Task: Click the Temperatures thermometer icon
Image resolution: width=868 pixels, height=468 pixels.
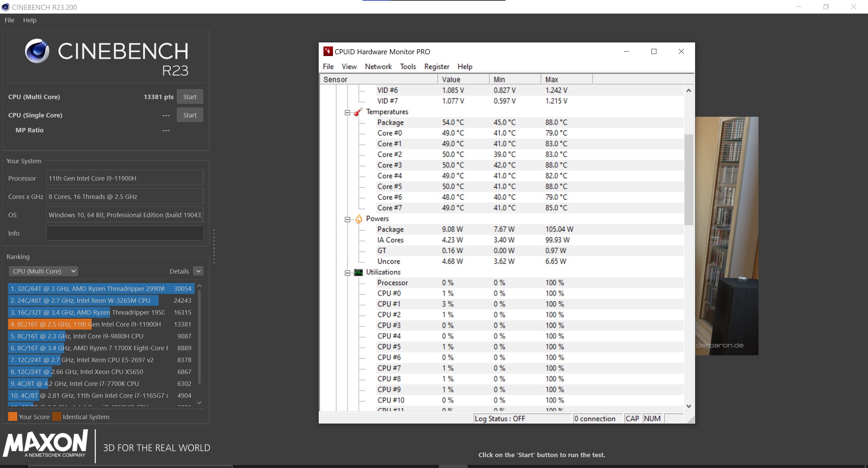Action: pyautogui.click(x=358, y=112)
